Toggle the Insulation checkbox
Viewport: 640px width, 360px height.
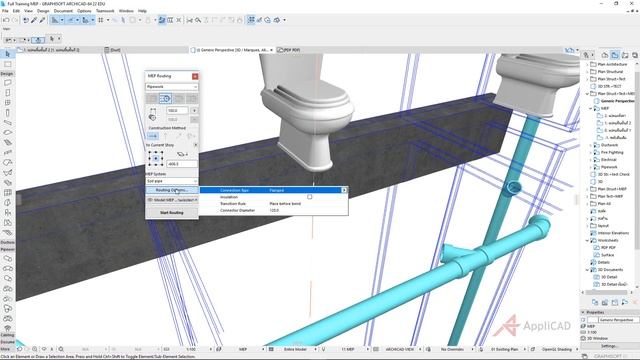click(310, 197)
